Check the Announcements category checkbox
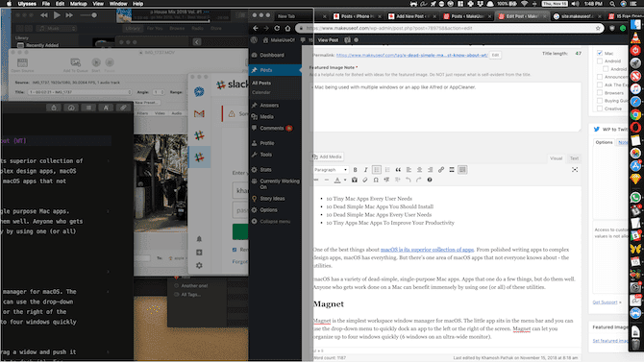This screenshot has height=362, width=644. click(x=600, y=77)
